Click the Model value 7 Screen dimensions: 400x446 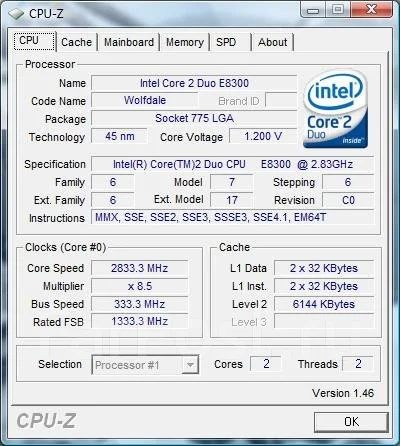coord(232,182)
